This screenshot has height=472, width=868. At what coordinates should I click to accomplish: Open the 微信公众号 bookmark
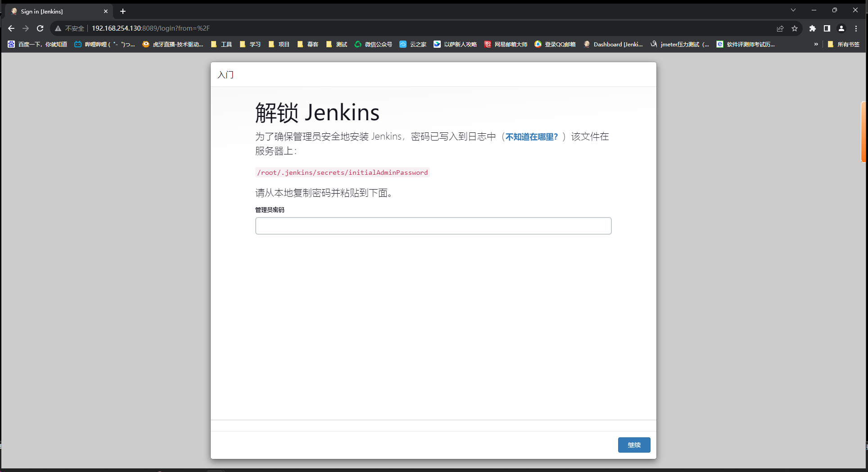coord(373,44)
